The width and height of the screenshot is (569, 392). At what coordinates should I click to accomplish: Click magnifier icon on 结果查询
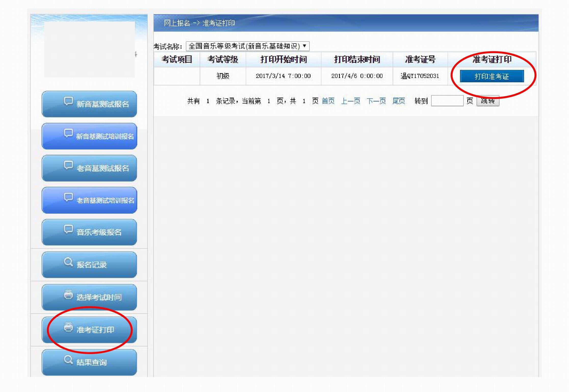[x=68, y=360]
